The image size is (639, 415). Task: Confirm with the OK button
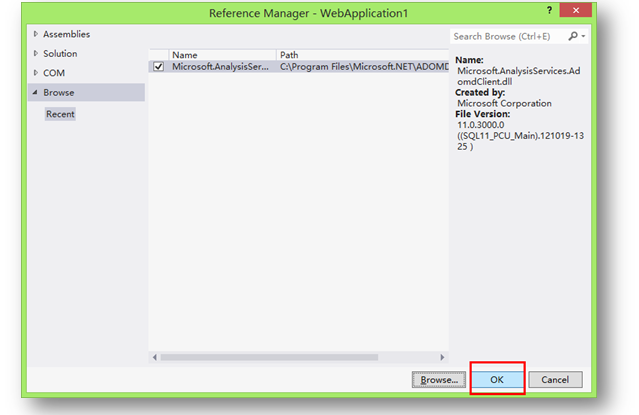pos(497,380)
